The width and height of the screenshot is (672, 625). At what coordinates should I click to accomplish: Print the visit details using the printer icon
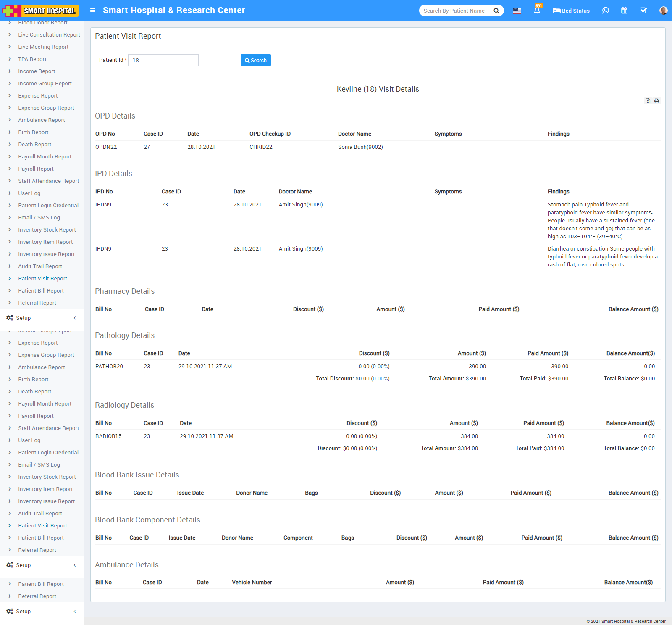[656, 101]
